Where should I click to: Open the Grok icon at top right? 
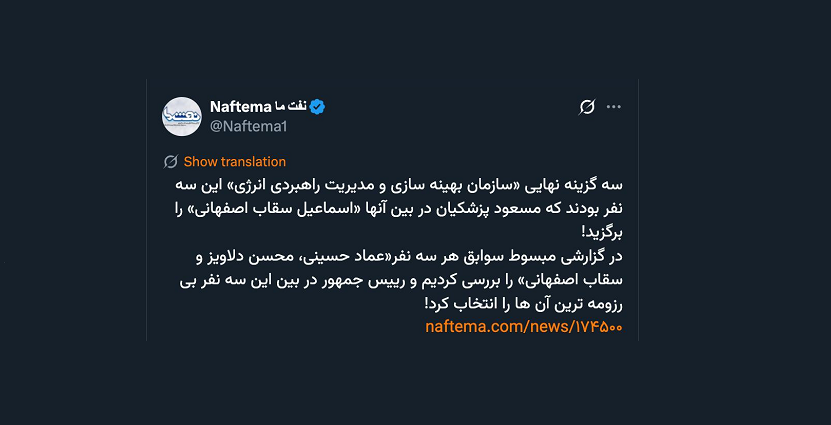coord(587,107)
